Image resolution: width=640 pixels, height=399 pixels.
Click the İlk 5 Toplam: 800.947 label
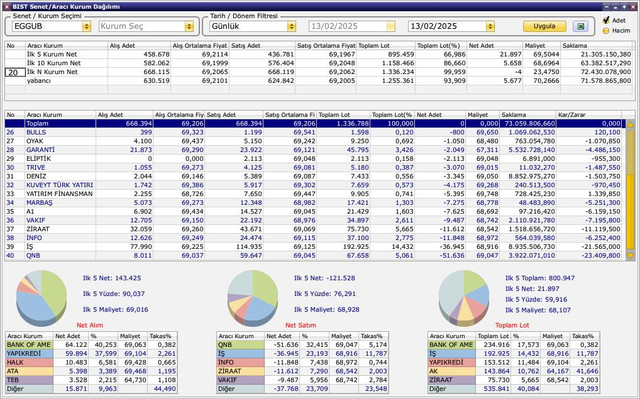(x=540, y=278)
